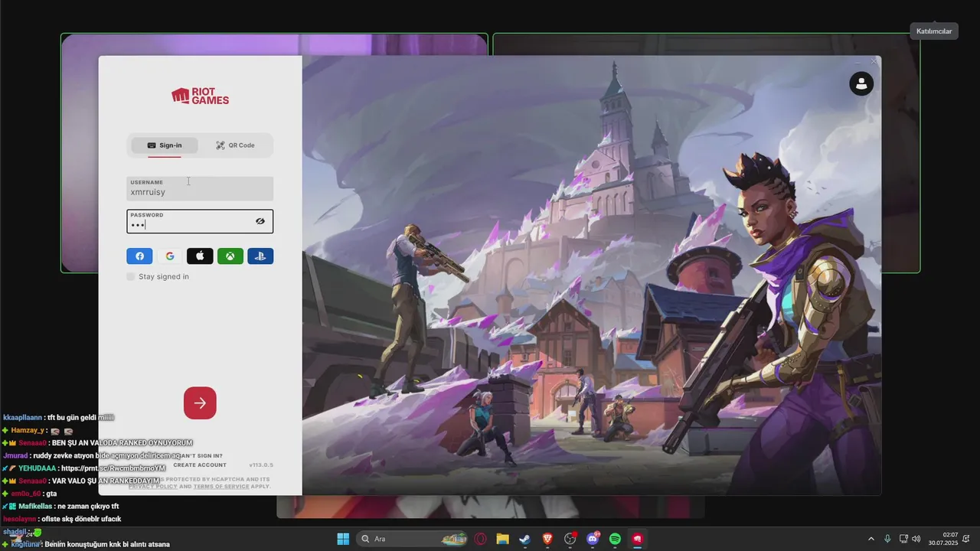The width and height of the screenshot is (980, 551).
Task: Open File Explorer from the taskbar
Action: pos(502,539)
